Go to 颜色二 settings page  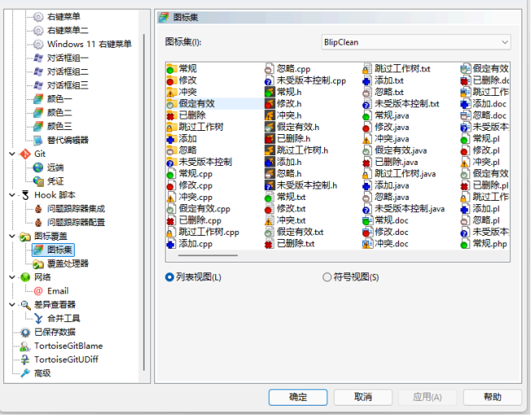60,113
